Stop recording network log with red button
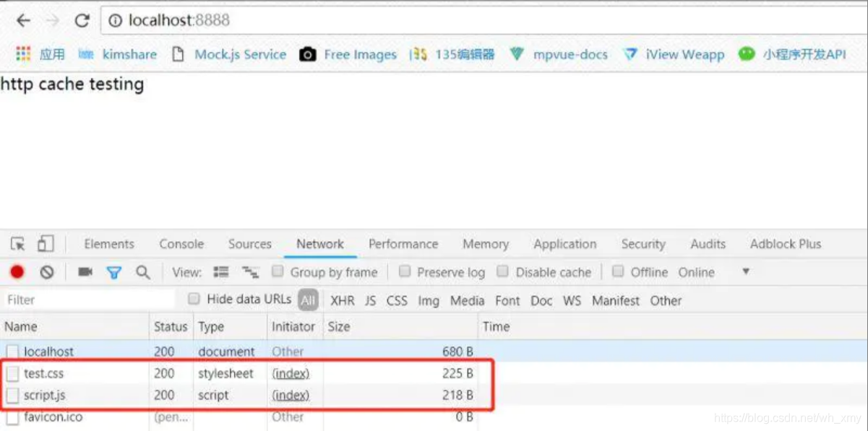The height and width of the screenshot is (431, 868). [x=17, y=272]
